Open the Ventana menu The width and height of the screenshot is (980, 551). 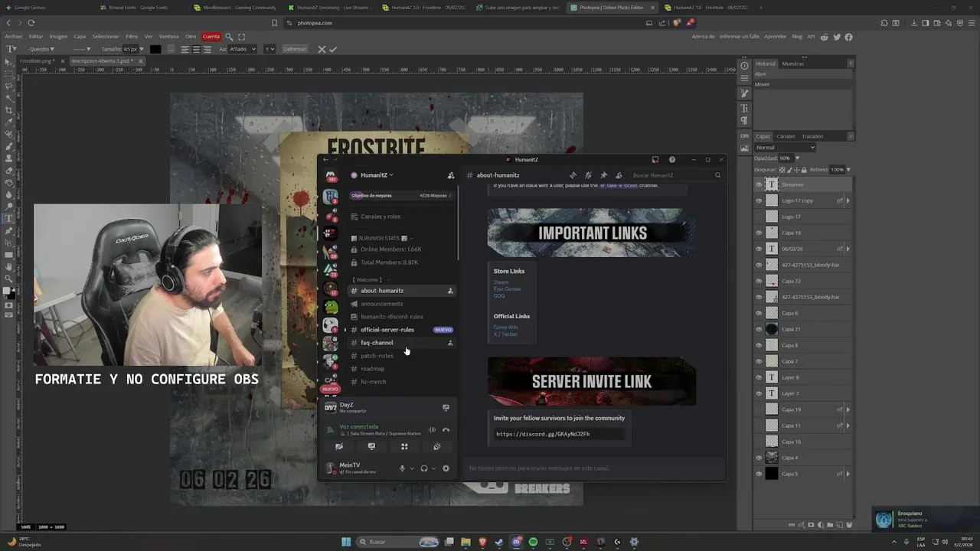(168, 36)
